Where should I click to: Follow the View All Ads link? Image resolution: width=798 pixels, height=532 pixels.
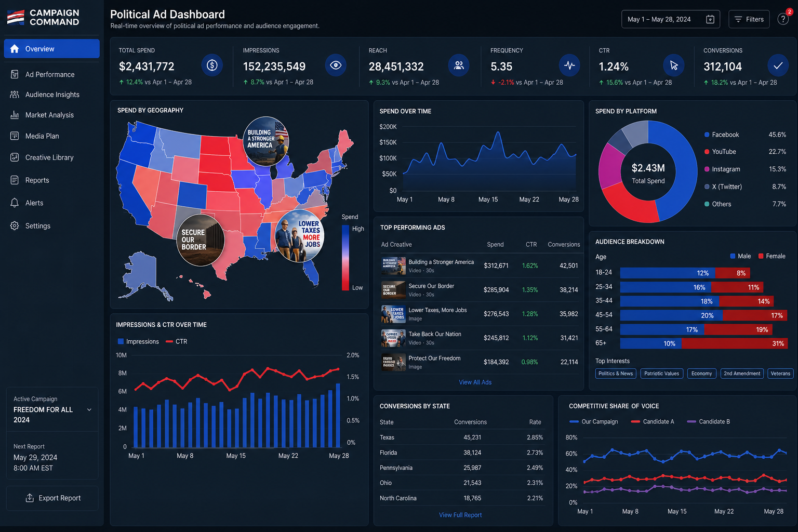475,382
